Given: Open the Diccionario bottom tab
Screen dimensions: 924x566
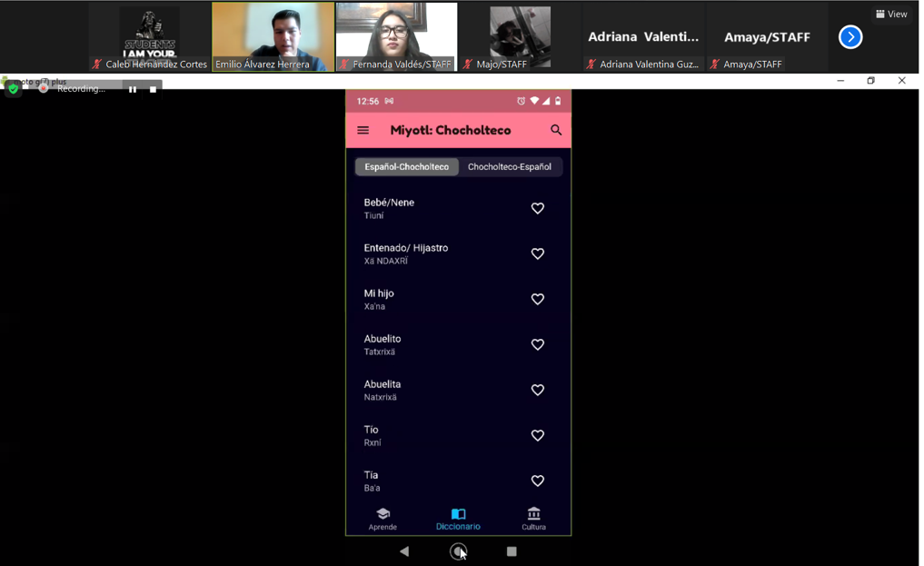Looking at the screenshot, I should 458,519.
